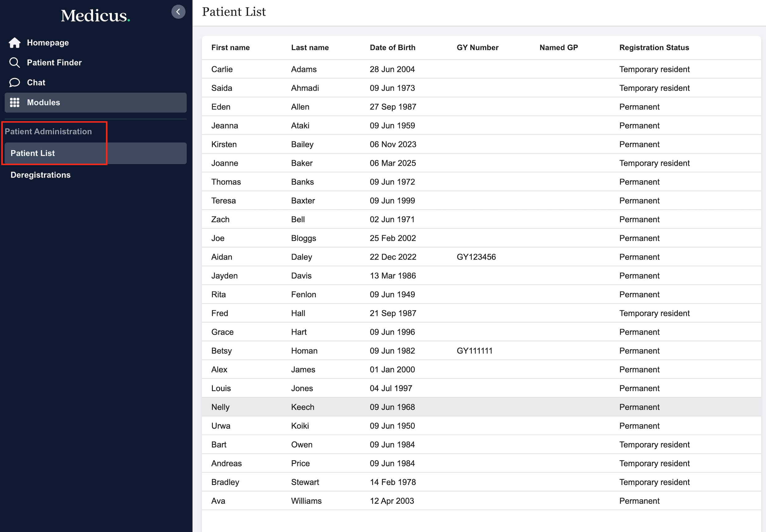Click the GY Number column header
This screenshot has width=766, height=532.
(477, 48)
